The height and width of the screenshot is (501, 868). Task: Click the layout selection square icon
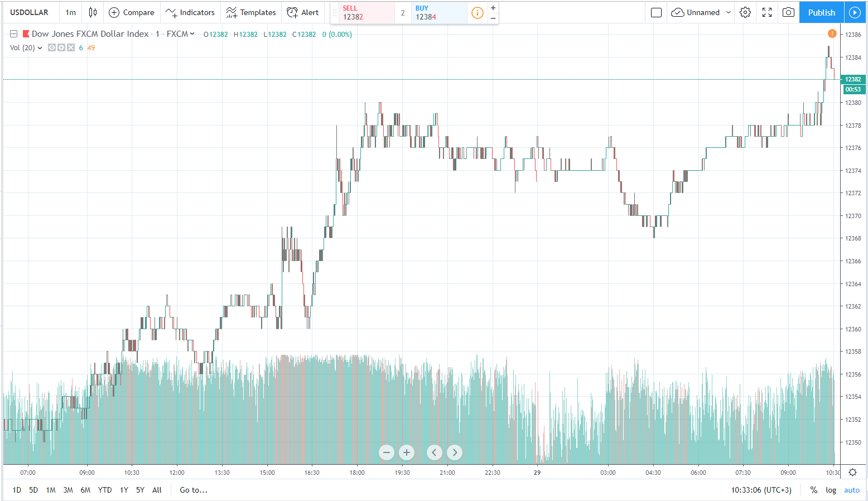click(x=657, y=12)
